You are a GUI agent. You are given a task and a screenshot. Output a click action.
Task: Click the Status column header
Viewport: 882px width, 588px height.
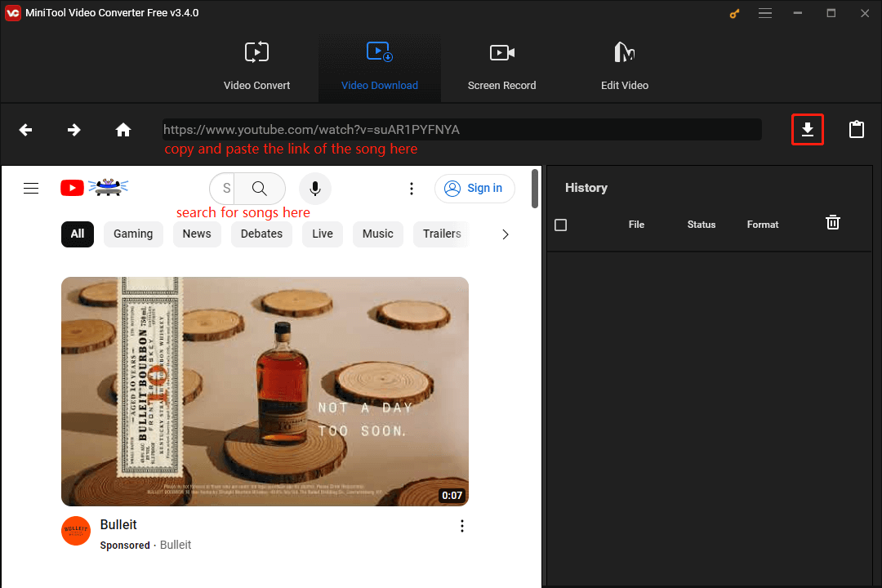[702, 225]
